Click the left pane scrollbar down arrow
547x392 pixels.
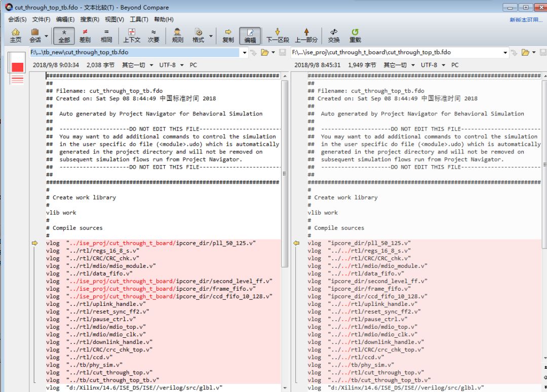pos(285,388)
